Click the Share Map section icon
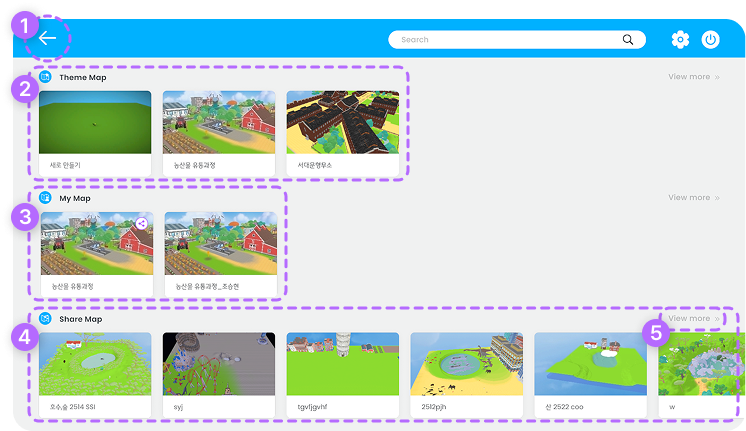746x431 pixels. tap(45, 319)
